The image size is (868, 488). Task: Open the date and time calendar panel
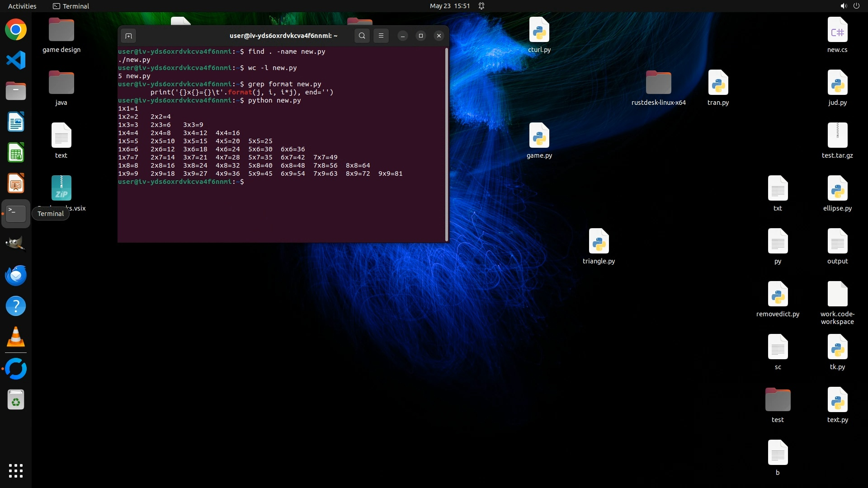(x=449, y=6)
